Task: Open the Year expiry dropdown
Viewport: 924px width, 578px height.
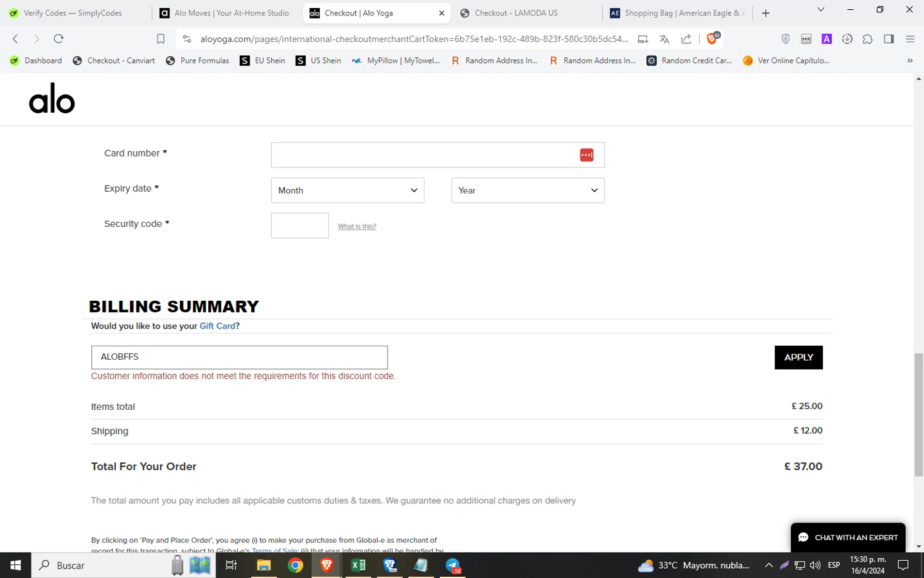Action: click(x=528, y=190)
